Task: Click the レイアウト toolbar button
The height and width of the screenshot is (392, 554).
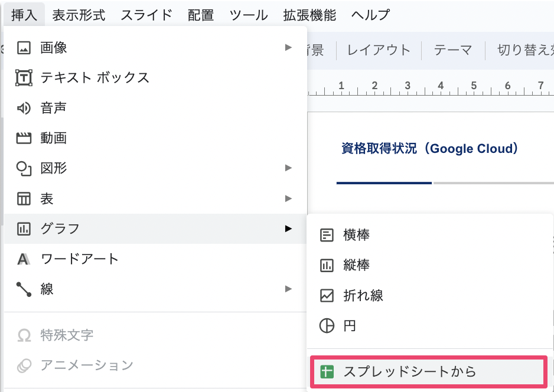Action: click(379, 50)
